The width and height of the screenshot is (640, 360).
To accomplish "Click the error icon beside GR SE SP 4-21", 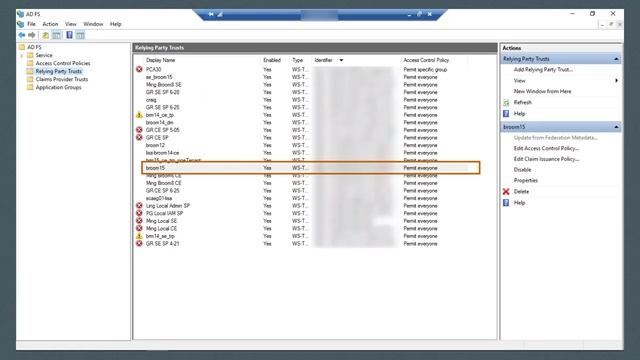I will (139, 243).
